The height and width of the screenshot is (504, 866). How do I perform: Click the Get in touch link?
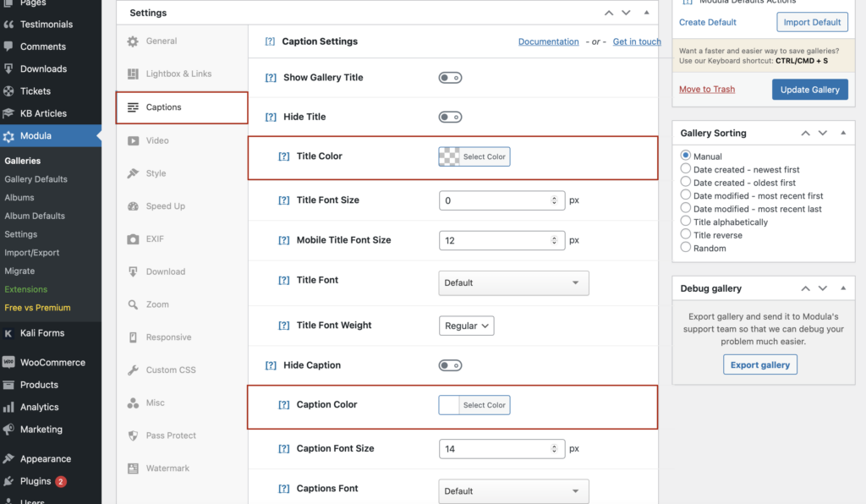tap(637, 41)
